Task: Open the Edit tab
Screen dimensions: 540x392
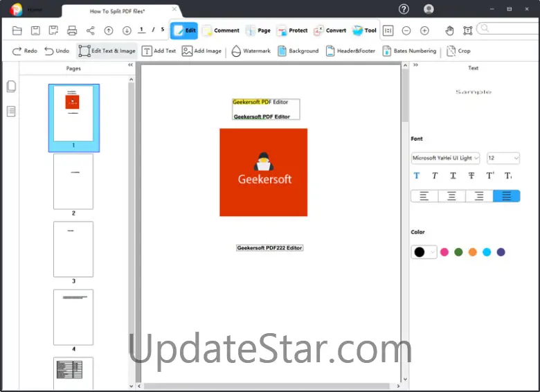Action: coord(184,30)
